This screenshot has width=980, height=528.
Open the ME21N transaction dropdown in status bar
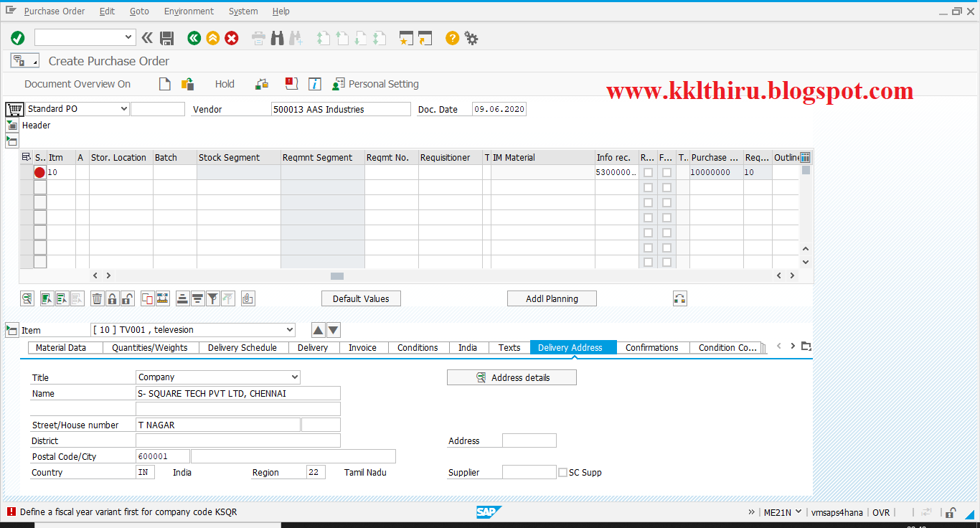(x=798, y=511)
